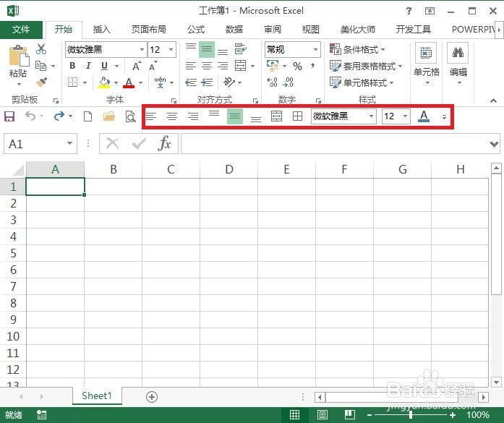Image resolution: width=504 pixels, height=423 pixels.
Task: Click the wén phonetic guide icon
Action: coord(160,82)
